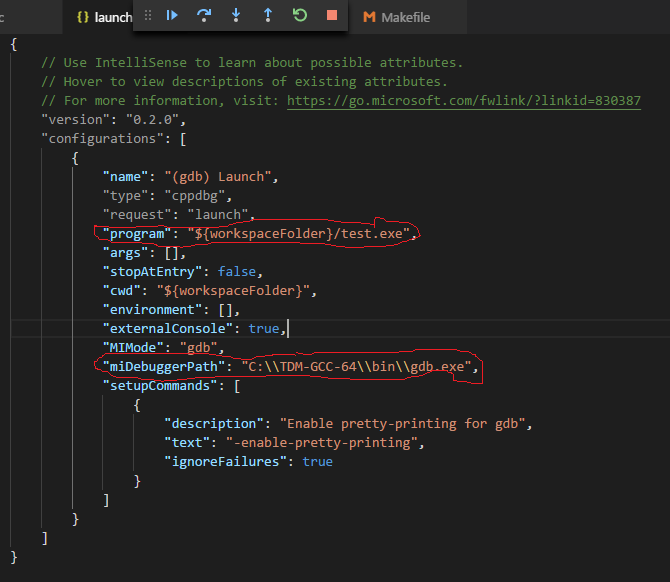
Task: Click the "Use IntelliSense" comment line
Action: 252,63
